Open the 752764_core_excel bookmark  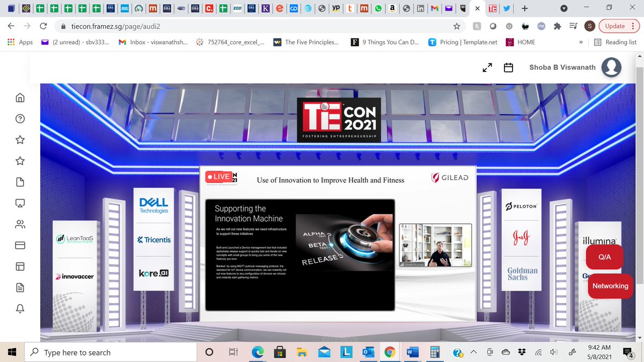(x=230, y=42)
